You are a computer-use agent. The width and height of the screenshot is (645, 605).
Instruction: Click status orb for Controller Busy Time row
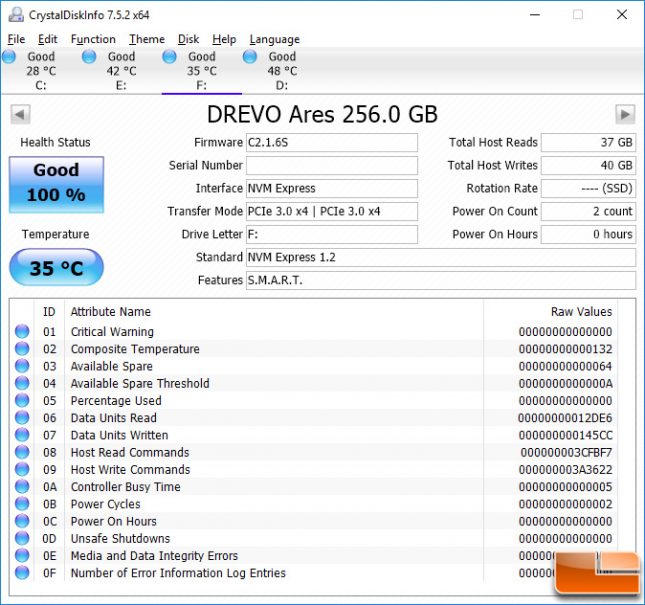point(22,487)
